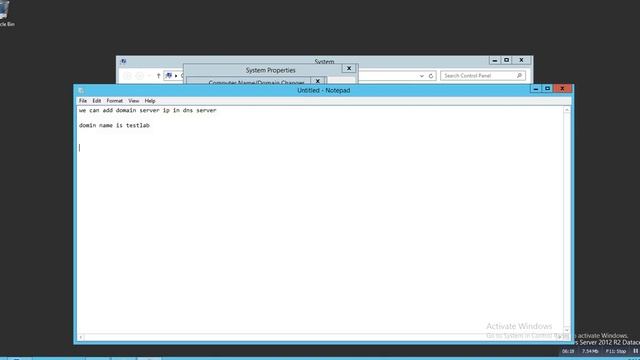This screenshot has height=360, width=640.
Task: Close the Computer Name/Domain Changes dialog
Action: point(318,81)
